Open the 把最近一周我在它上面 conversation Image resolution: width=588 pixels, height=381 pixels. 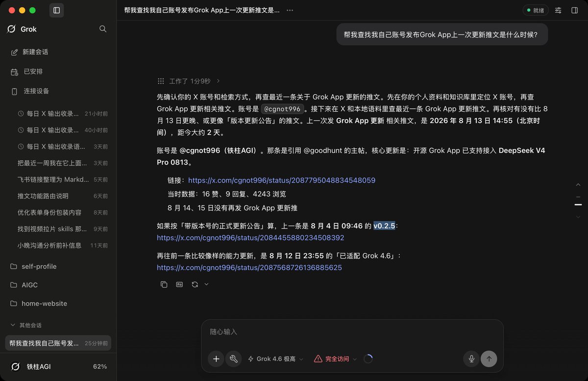[63, 163]
